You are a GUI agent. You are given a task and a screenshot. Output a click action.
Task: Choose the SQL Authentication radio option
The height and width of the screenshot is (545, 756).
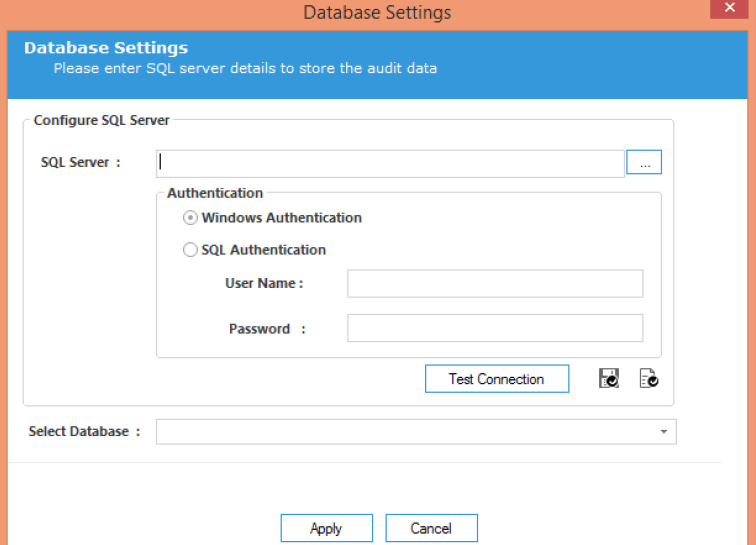[190, 250]
